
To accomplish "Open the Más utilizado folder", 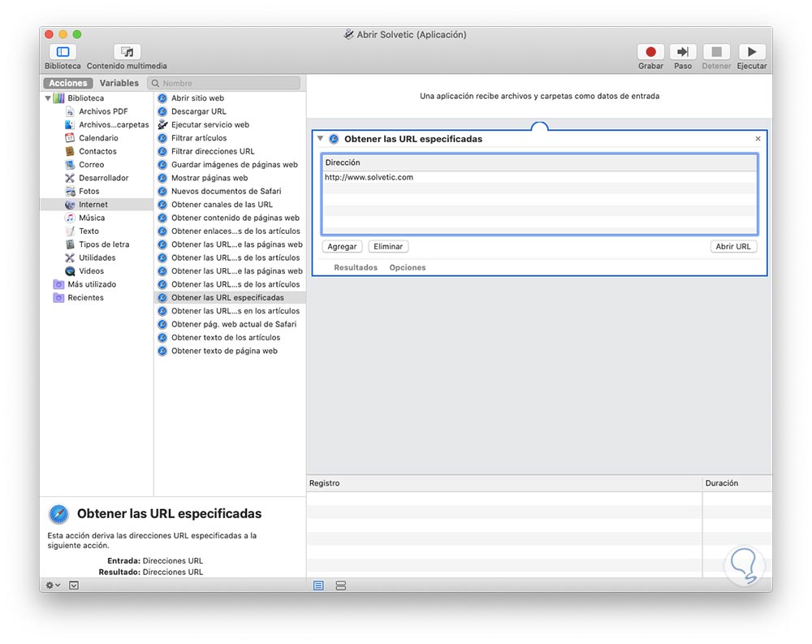I will (92, 284).
